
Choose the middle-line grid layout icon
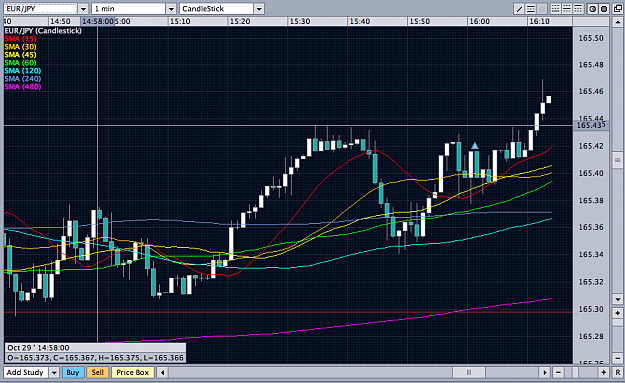tap(566, 9)
